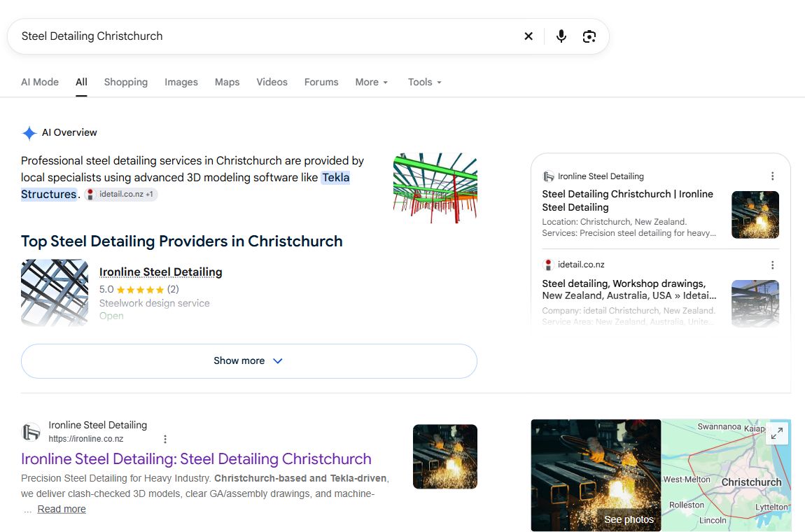Switch to Forums tab
The width and height of the screenshot is (805, 532).
[321, 82]
